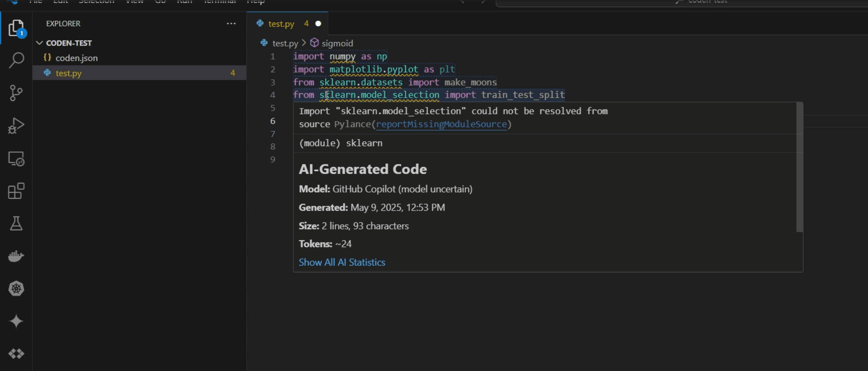Open the Run and Debug view icon
868x371 pixels.
(x=16, y=126)
